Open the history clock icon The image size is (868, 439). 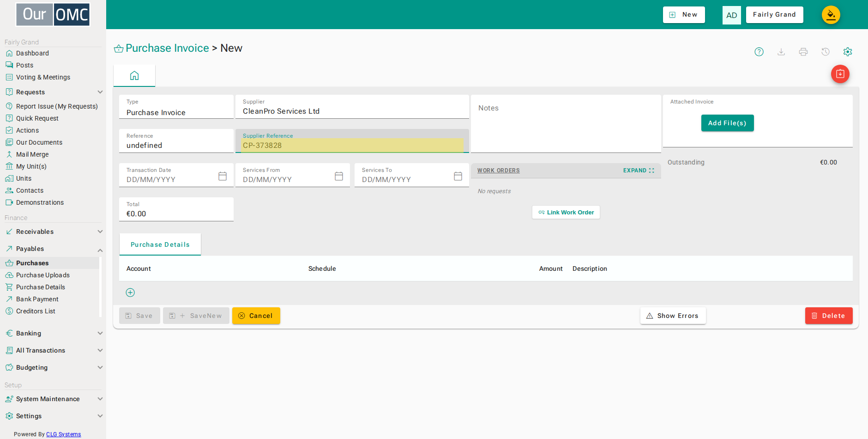click(x=826, y=52)
